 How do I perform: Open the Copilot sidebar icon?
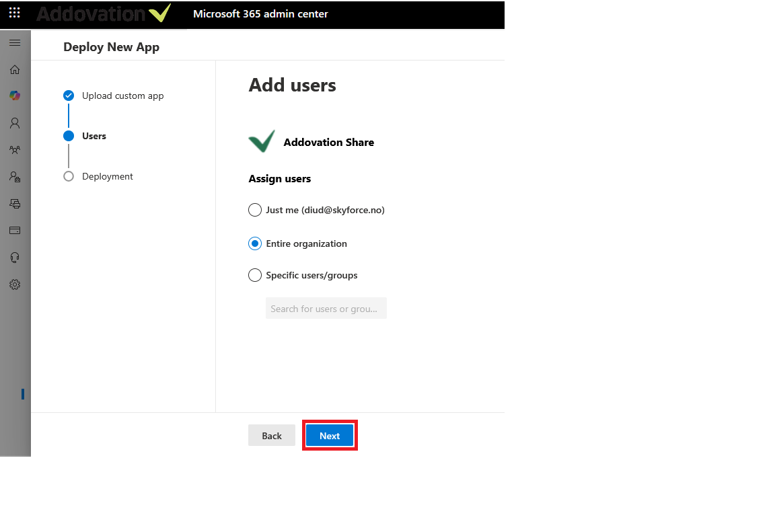coord(15,96)
